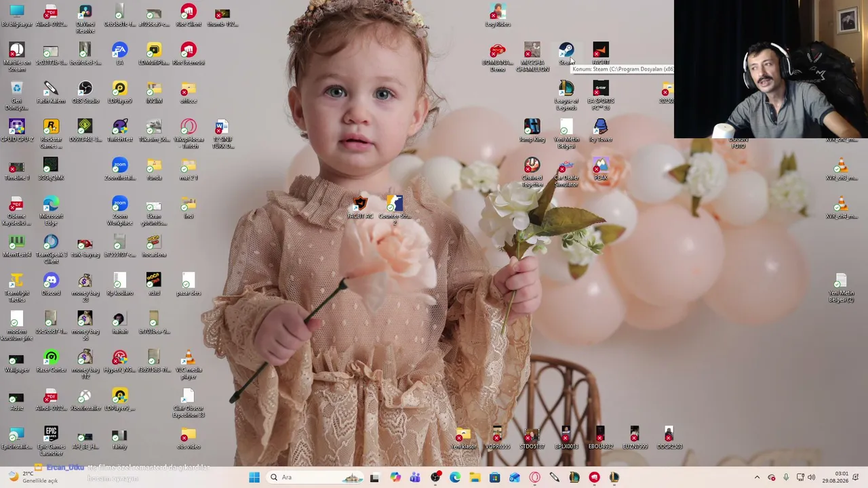This screenshot has height=488, width=868.
Task: Select the Zoom Workplace icon
Action: click(x=119, y=211)
